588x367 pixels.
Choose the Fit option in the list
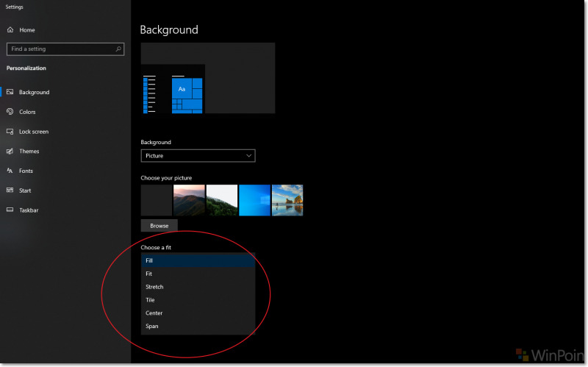[x=198, y=274]
